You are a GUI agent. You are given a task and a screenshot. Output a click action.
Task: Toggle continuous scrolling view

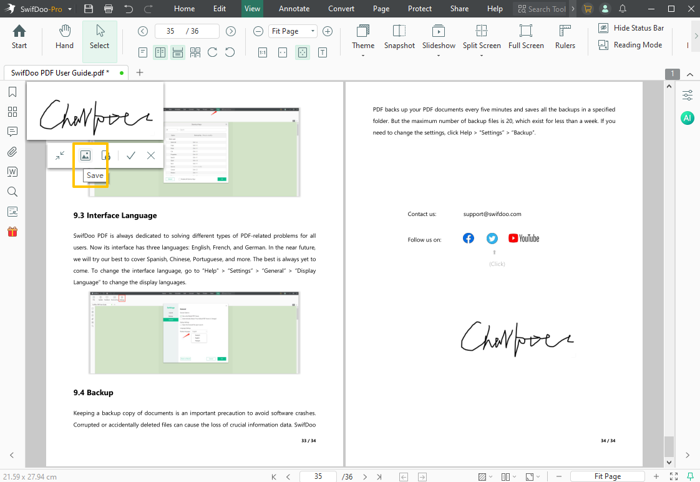178,53
